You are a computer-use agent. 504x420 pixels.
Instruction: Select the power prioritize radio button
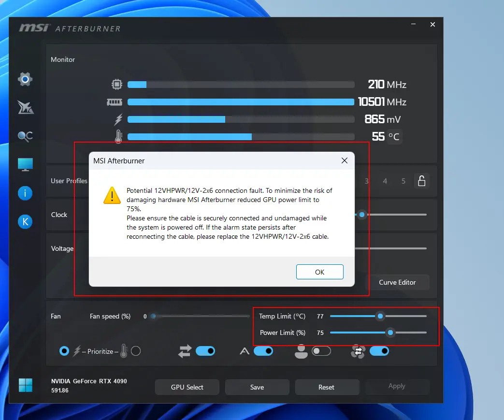tap(64, 351)
